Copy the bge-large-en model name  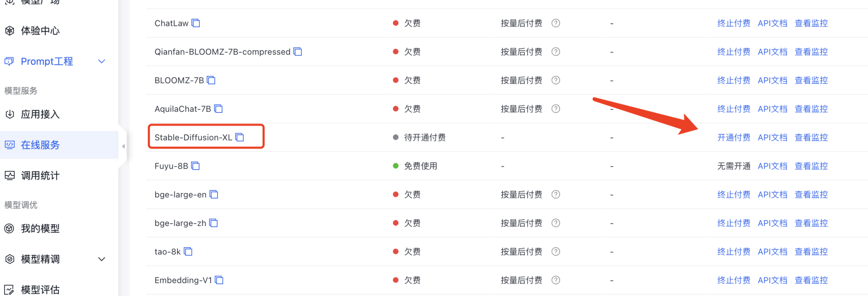[x=214, y=195]
